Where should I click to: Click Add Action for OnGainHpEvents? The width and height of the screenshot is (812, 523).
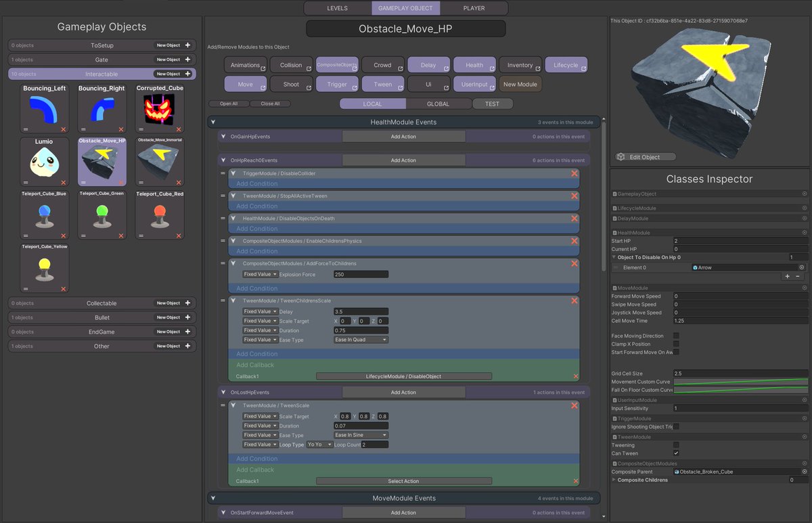tap(403, 137)
